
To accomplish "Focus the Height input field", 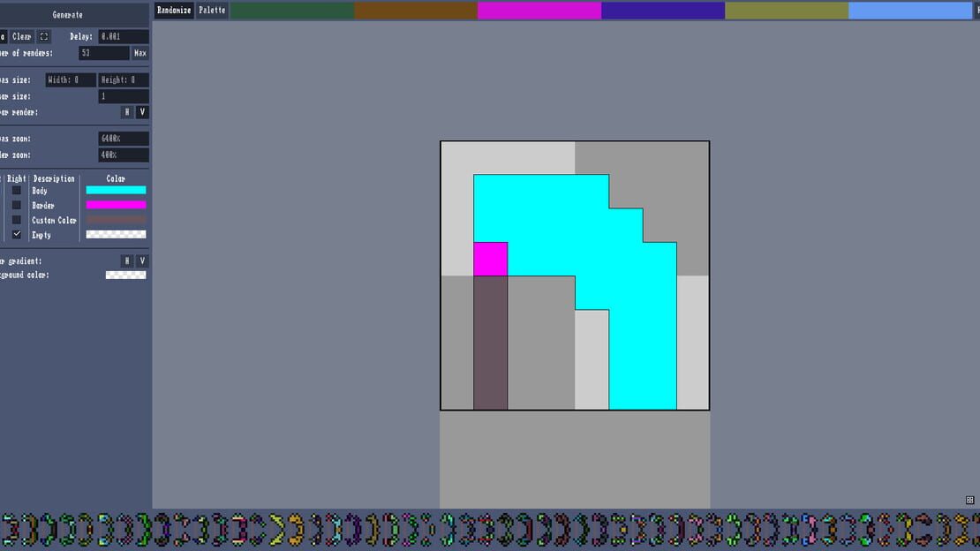I will 123,80.
